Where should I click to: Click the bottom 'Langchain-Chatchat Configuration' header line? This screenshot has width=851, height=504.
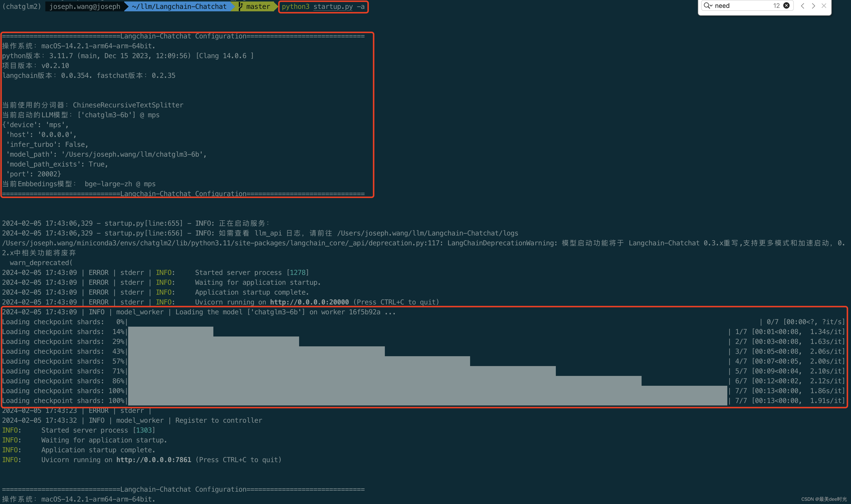[x=183, y=489]
